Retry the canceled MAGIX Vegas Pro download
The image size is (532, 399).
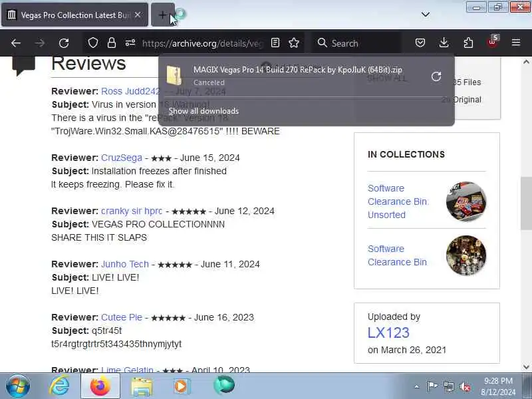[436, 76]
